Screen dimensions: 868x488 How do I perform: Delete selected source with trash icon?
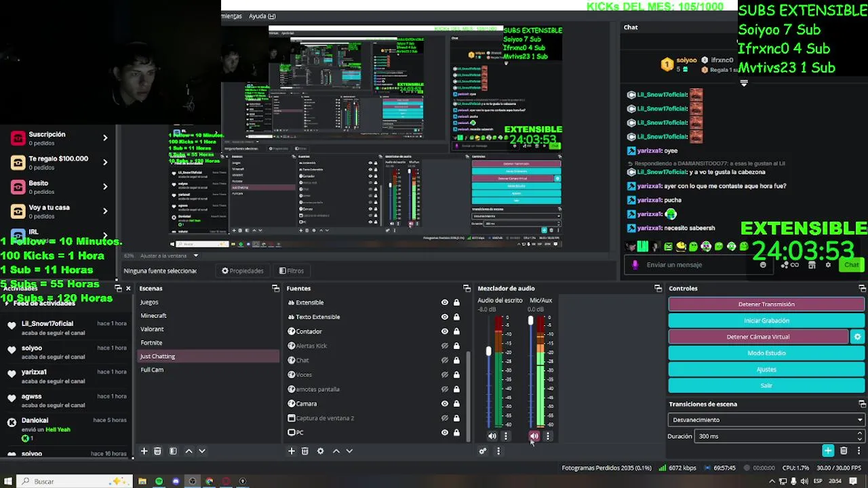(305, 451)
